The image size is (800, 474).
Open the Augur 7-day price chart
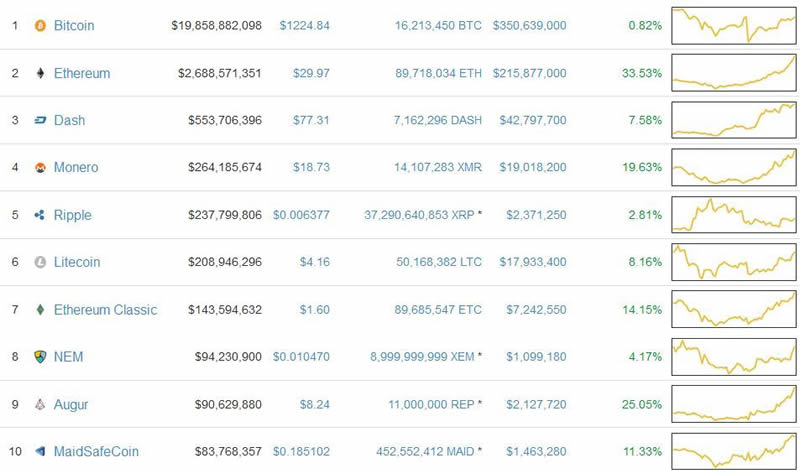click(x=734, y=404)
